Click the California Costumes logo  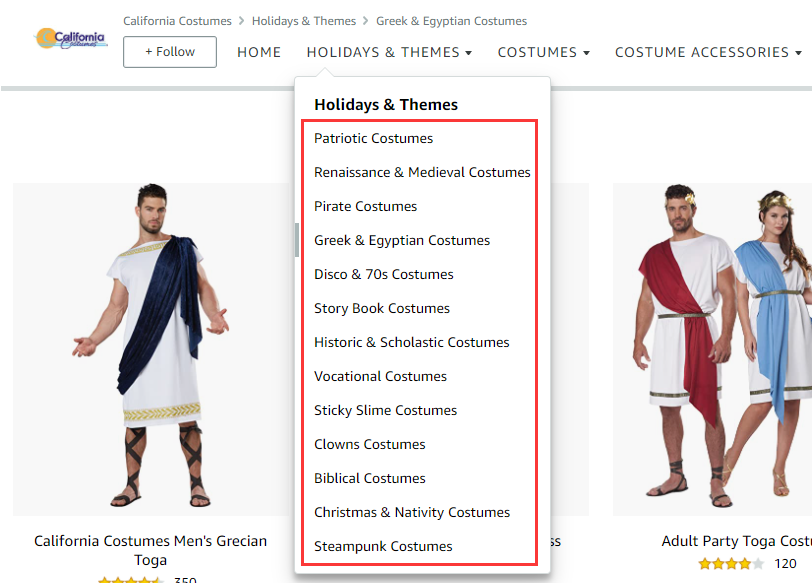(71, 38)
